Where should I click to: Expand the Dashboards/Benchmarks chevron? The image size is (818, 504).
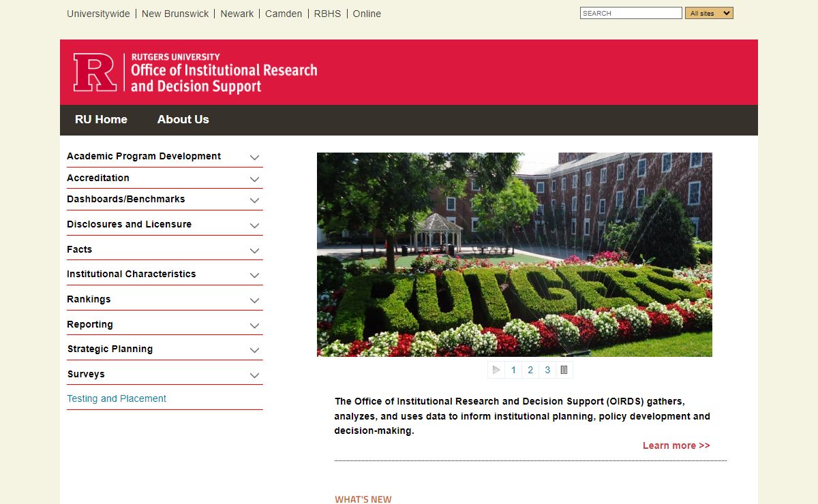point(255,200)
